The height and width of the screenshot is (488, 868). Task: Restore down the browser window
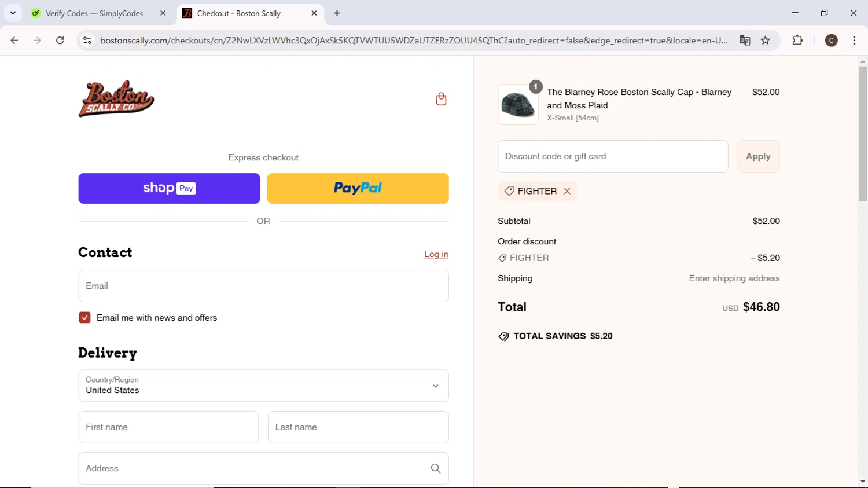click(825, 13)
